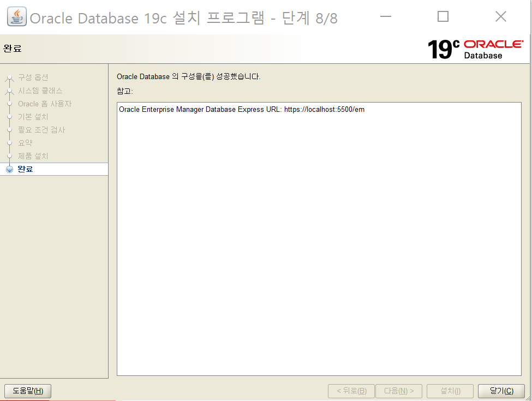Click the Oracle 19c Database logo
Viewport: 532px width, 401px height.
click(x=475, y=49)
